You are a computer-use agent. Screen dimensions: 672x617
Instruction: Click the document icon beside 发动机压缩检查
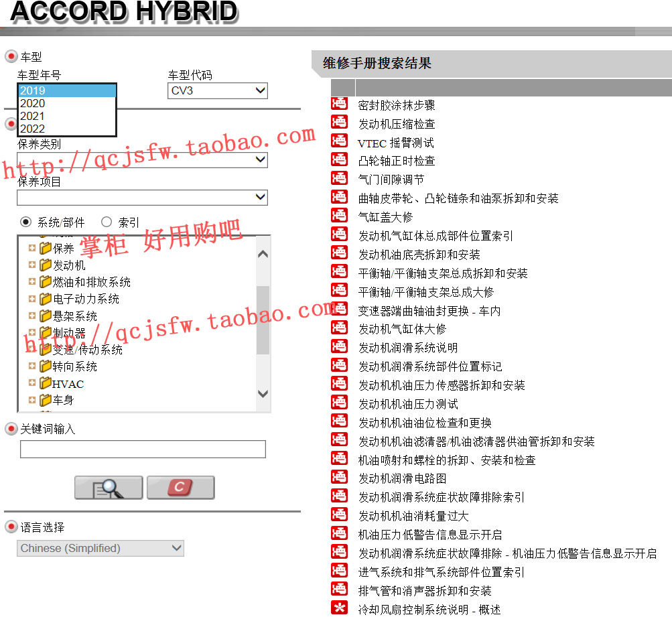(x=340, y=123)
